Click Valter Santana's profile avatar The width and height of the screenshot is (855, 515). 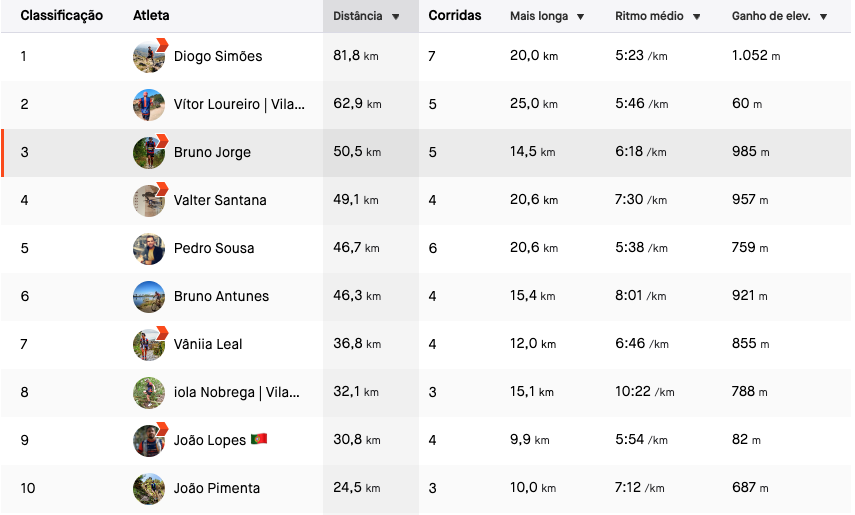149,200
